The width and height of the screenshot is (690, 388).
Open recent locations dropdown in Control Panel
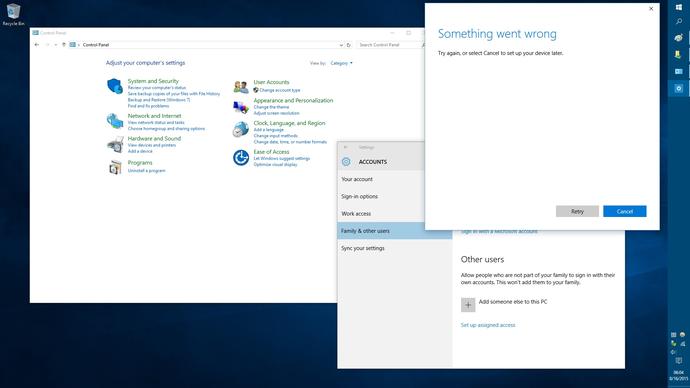(x=55, y=45)
